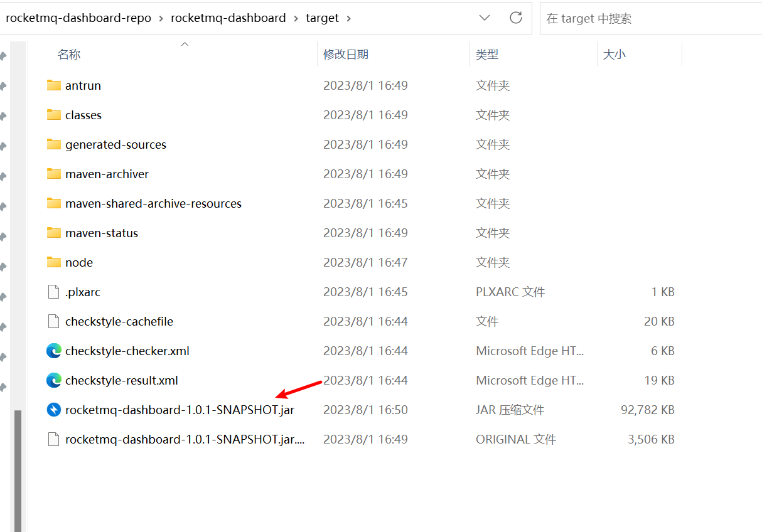
Task: Click the search box 在 target 中搜索
Action: point(650,18)
